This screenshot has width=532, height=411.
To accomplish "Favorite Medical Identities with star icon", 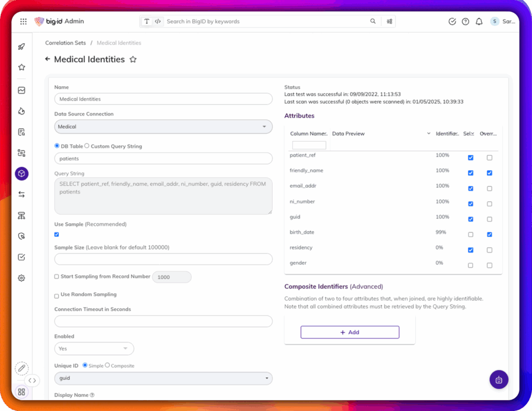I will click(x=133, y=60).
